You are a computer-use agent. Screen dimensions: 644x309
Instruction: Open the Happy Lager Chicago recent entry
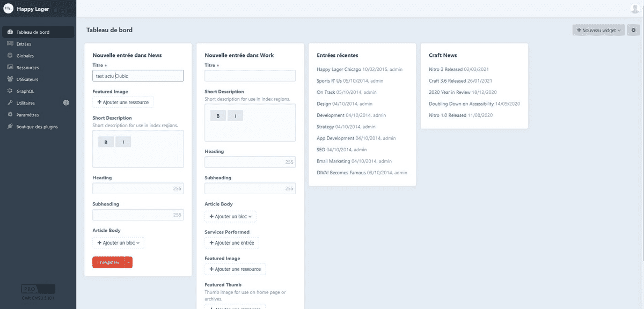(339, 69)
